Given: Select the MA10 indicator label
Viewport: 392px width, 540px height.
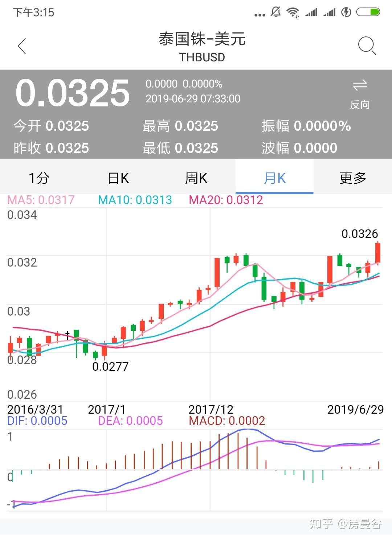Looking at the screenshot, I should coord(134,200).
